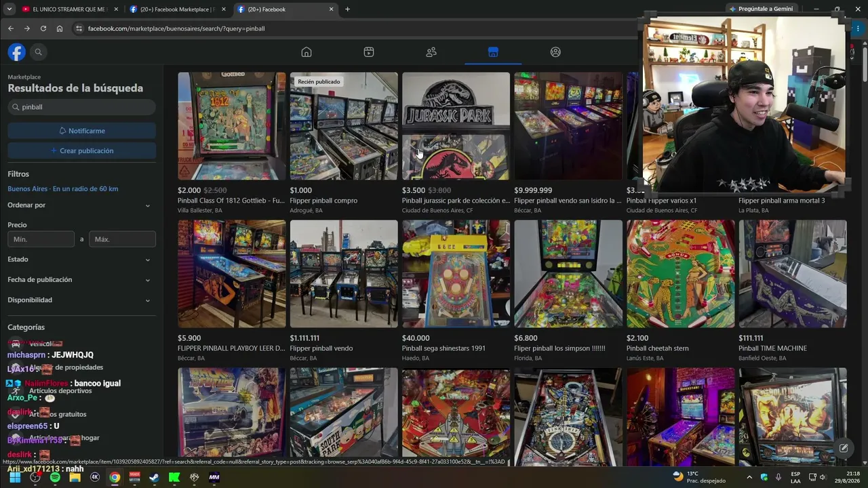
Task: Open Pinball Class Of 1812 Gottlieb listing
Action: tap(232, 126)
